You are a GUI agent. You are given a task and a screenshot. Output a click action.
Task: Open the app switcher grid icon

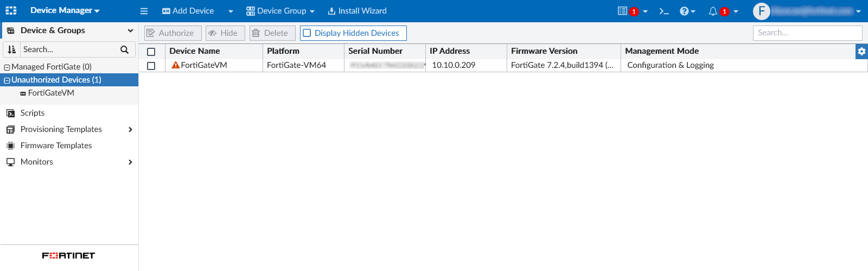(11, 10)
